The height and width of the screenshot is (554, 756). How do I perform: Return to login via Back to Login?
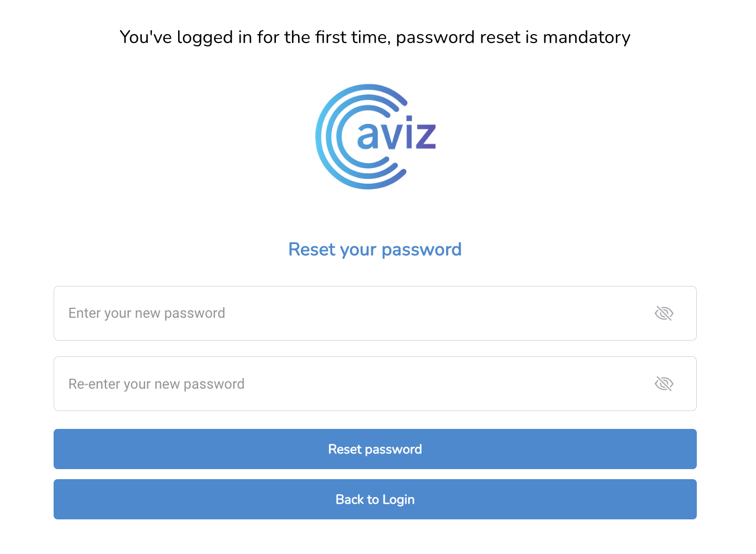tap(375, 499)
